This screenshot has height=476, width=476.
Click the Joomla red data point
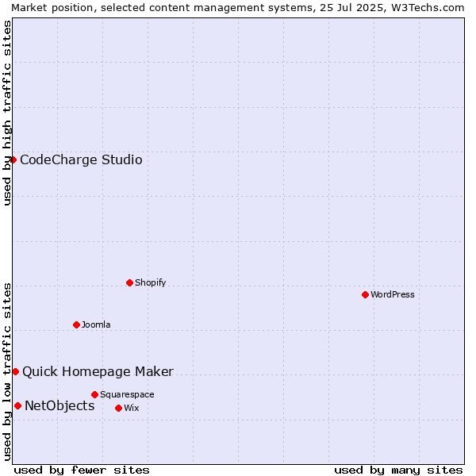pyautogui.click(x=76, y=324)
